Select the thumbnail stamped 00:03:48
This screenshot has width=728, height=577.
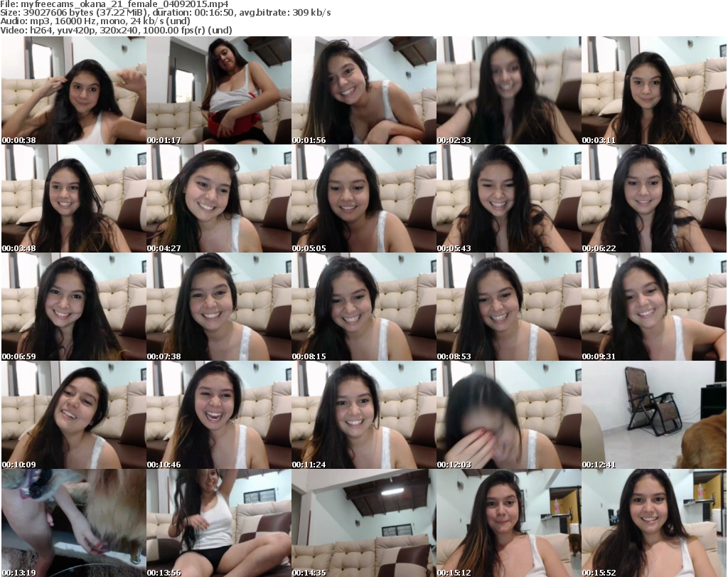click(x=74, y=198)
